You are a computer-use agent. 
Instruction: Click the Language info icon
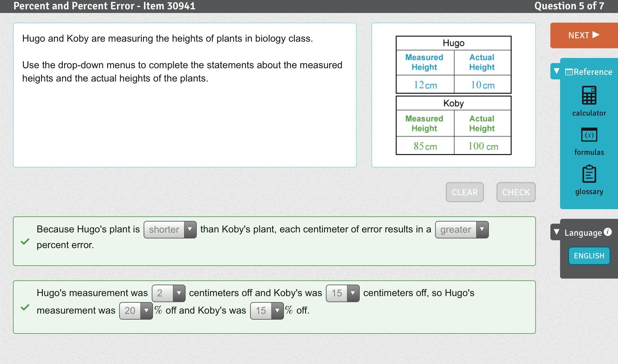point(608,232)
